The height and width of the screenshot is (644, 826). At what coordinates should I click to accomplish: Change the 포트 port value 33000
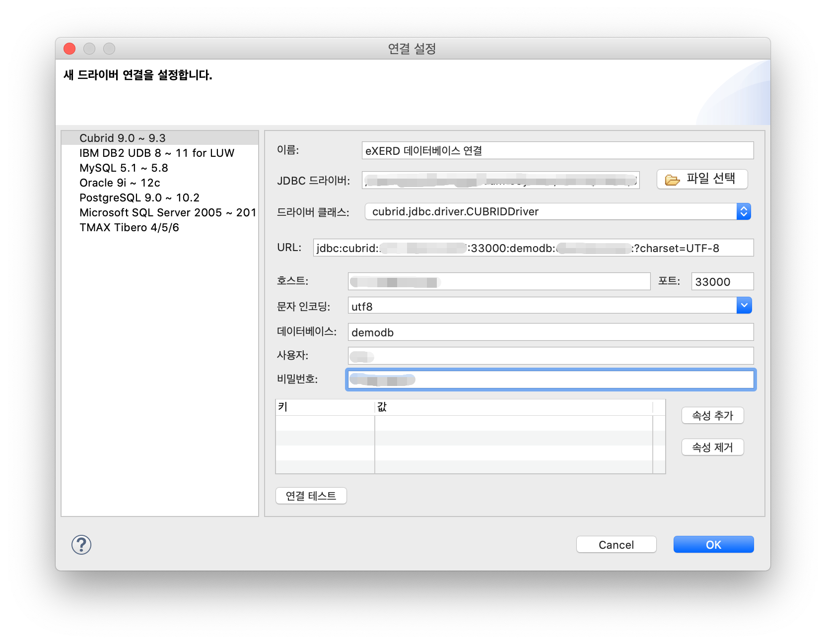point(722,281)
